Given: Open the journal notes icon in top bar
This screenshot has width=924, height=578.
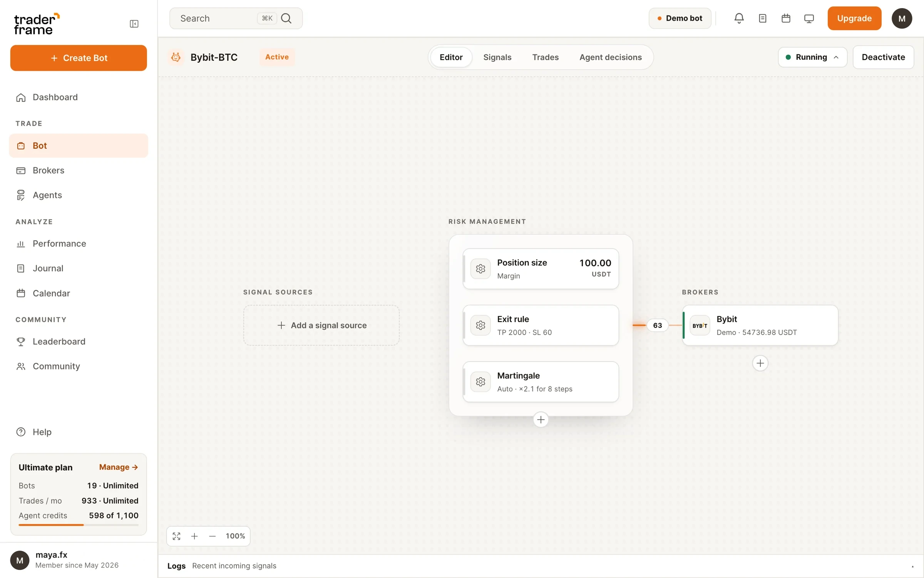Looking at the screenshot, I should point(762,18).
